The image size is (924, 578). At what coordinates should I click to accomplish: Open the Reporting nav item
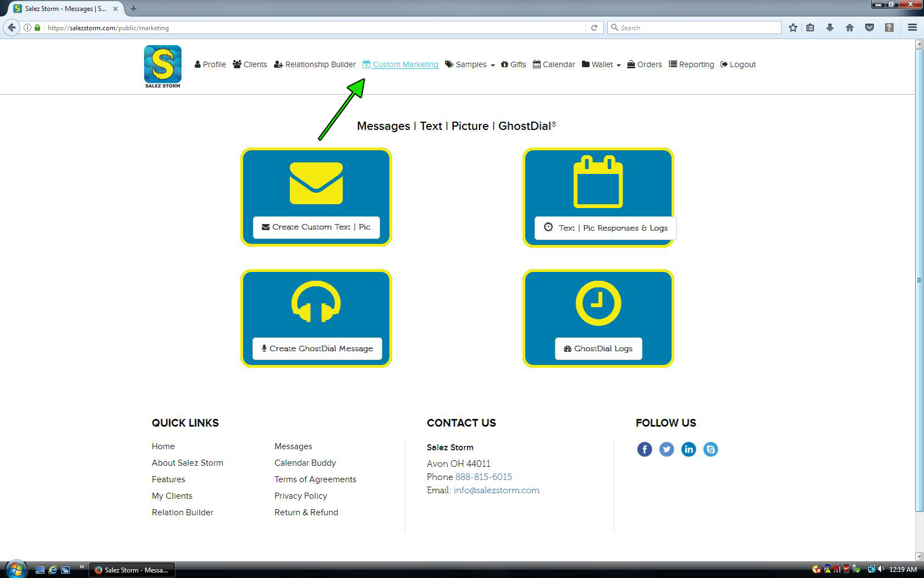691,64
